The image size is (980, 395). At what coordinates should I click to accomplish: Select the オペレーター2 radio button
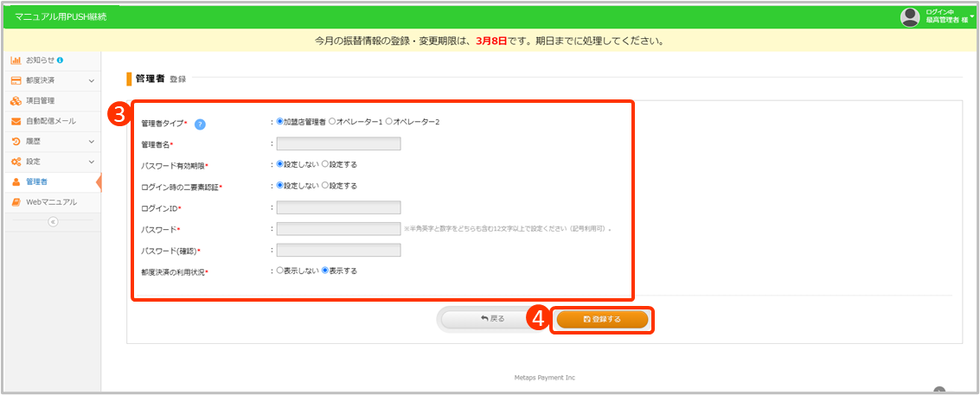[x=389, y=122]
